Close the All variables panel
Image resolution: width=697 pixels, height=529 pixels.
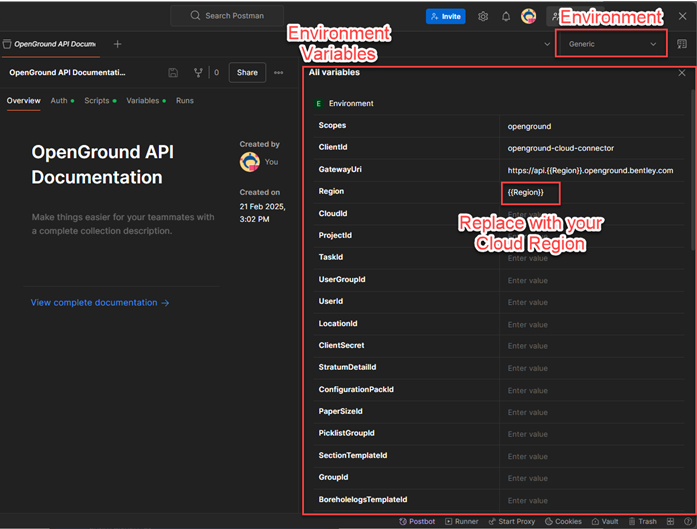pyautogui.click(x=681, y=73)
